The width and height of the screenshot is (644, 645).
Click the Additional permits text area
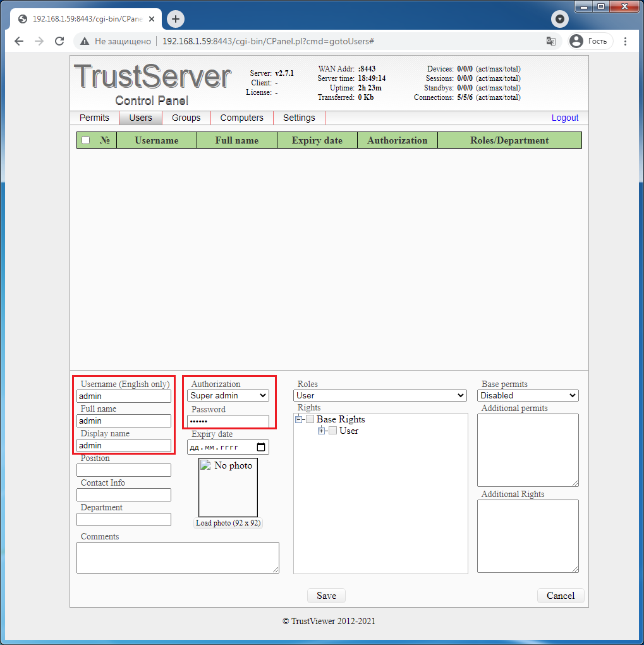point(528,450)
